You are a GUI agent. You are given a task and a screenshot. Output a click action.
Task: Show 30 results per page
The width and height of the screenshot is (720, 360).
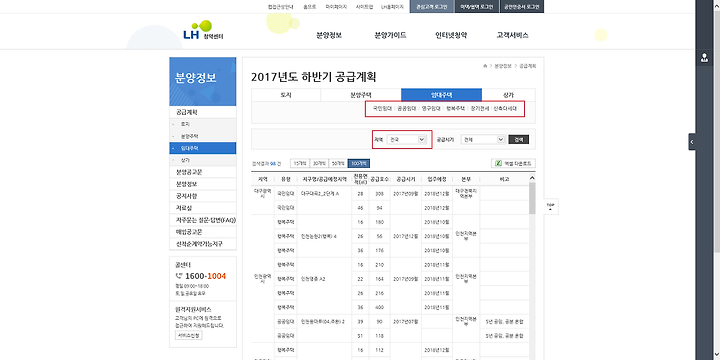319,163
